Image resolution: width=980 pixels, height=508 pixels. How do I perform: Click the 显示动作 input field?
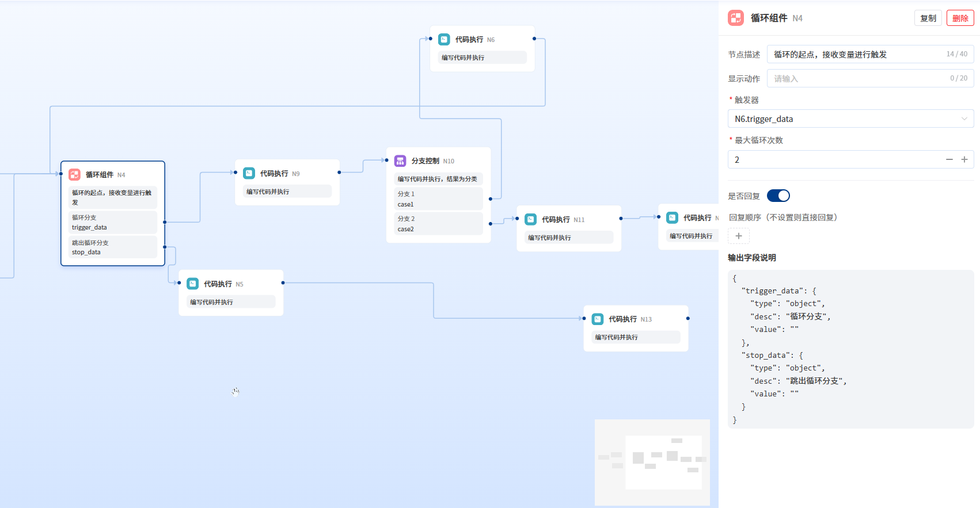click(x=855, y=78)
